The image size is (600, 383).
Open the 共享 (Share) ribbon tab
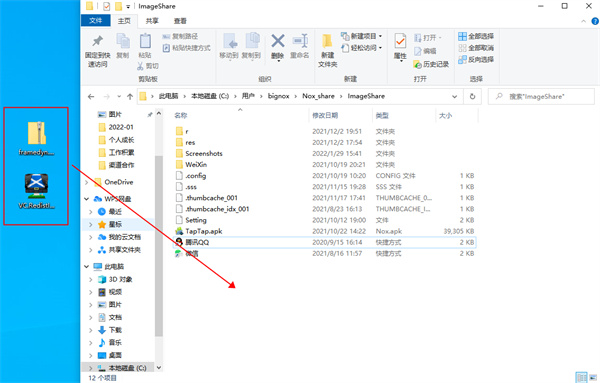(152, 21)
